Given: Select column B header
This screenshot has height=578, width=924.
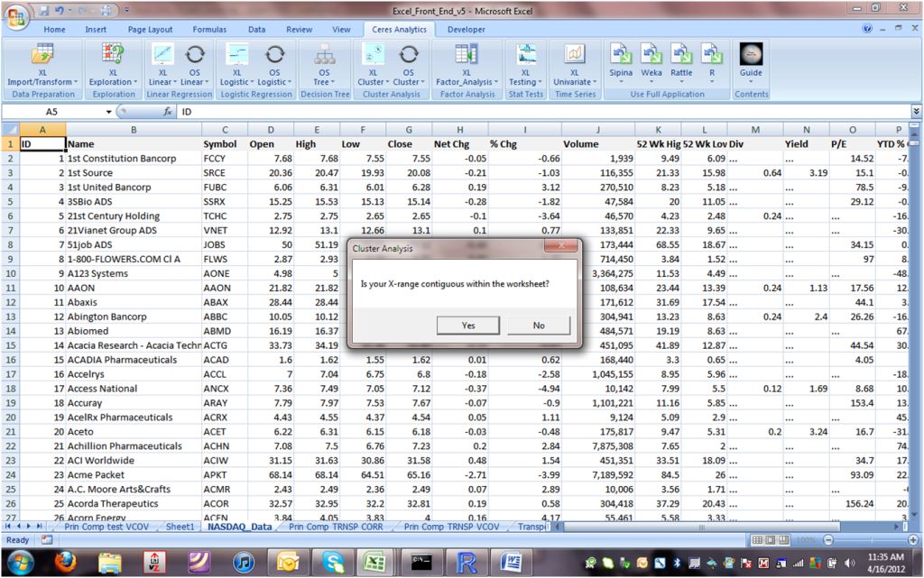Looking at the screenshot, I should (134, 130).
